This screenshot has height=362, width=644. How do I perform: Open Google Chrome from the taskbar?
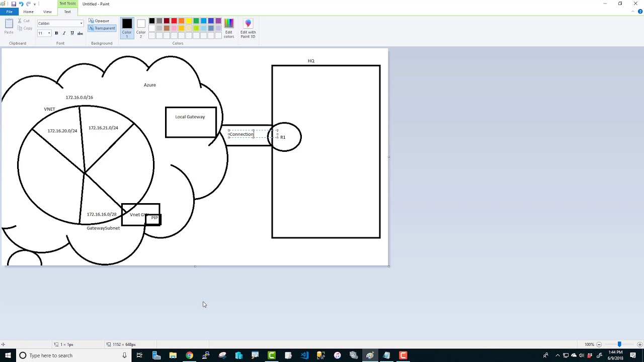click(x=189, y=355)
